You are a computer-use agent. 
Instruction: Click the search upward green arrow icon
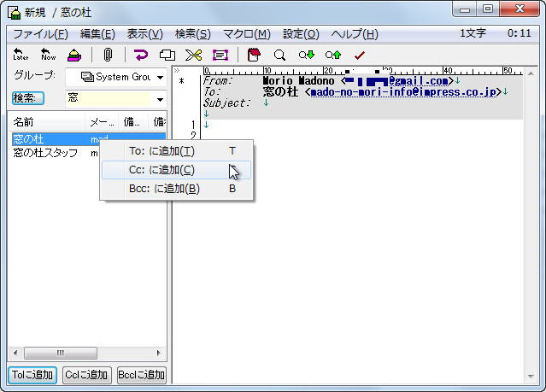point(333,55)
